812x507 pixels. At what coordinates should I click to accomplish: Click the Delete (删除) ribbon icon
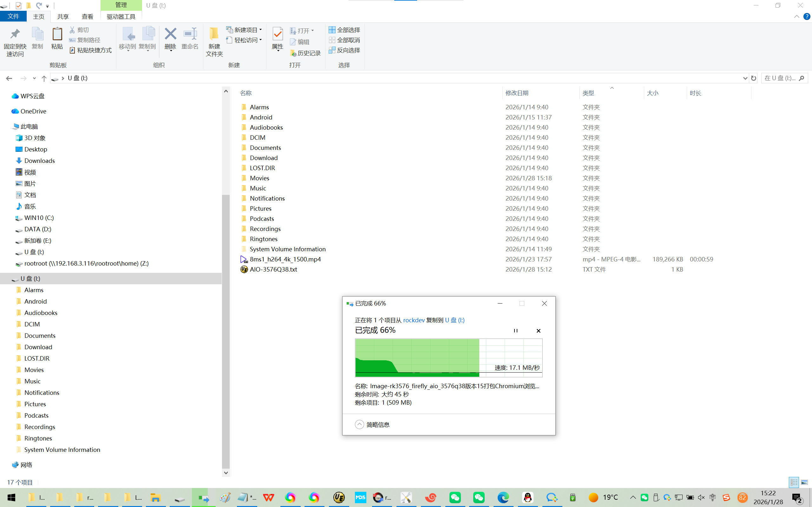pos(170,35)
